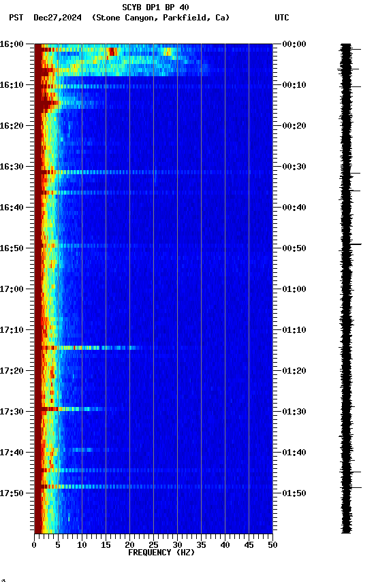Click the PST time label 16:30
This screenshot has height=588, width=376.
tap(12, 167)
